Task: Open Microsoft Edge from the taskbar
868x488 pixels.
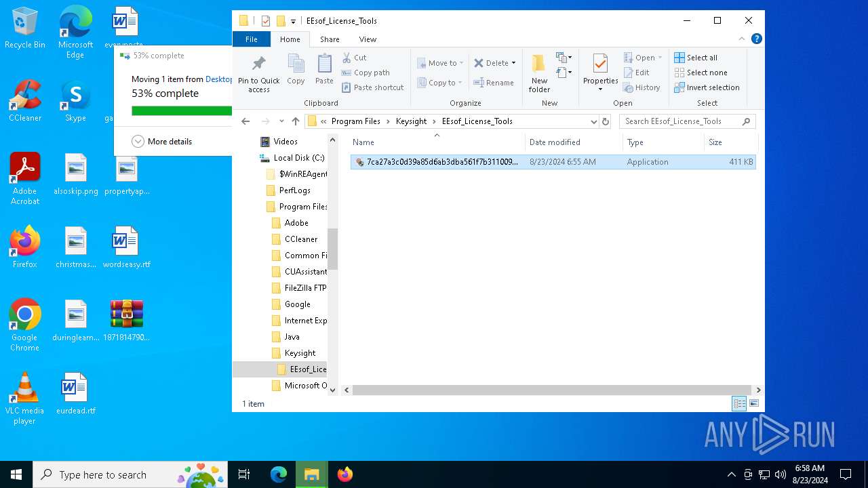Action: [x=279, y=474]
